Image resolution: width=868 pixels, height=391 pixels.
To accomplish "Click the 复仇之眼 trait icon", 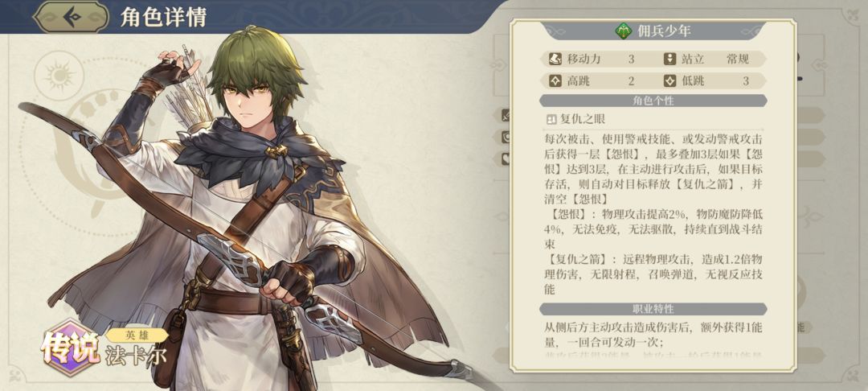I will point(551,118).
